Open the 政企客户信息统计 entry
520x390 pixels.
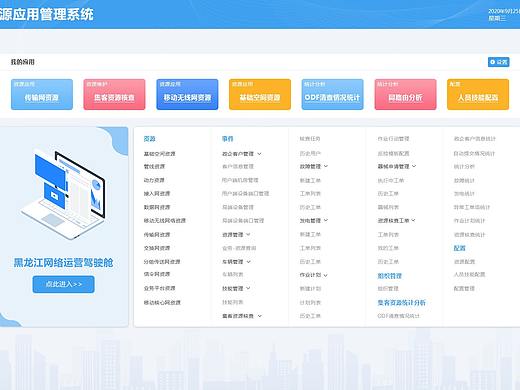pos(475,139)
